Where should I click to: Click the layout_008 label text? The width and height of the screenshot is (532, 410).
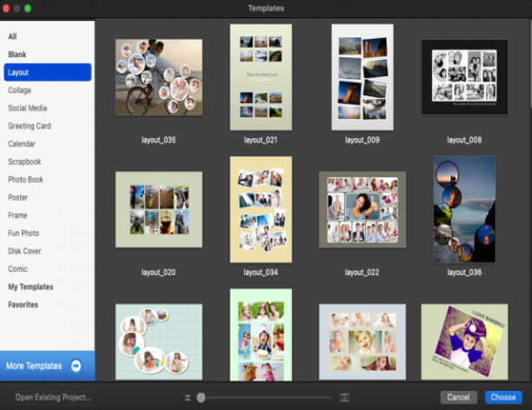coord(464,140)
